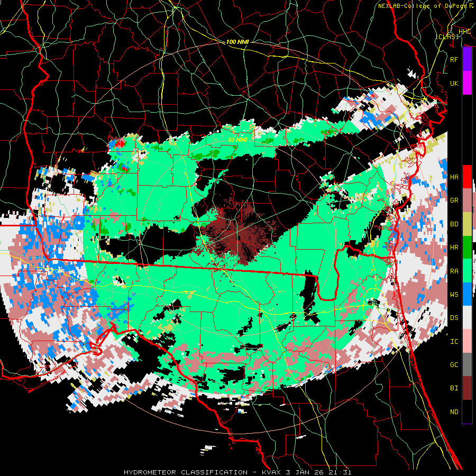Click the UK legend label
476x476 pixels.
pyautogui.click(x=454, y=83)
